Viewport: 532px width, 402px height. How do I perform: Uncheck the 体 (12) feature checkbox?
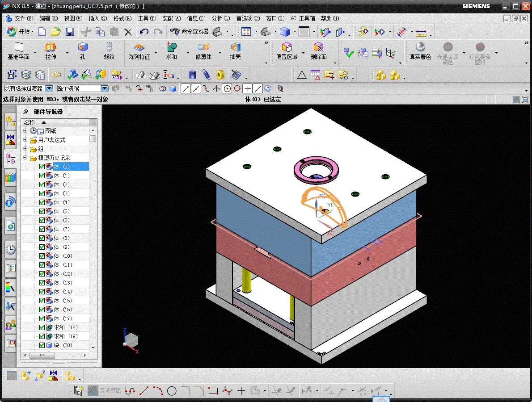[x=42, y=274]
